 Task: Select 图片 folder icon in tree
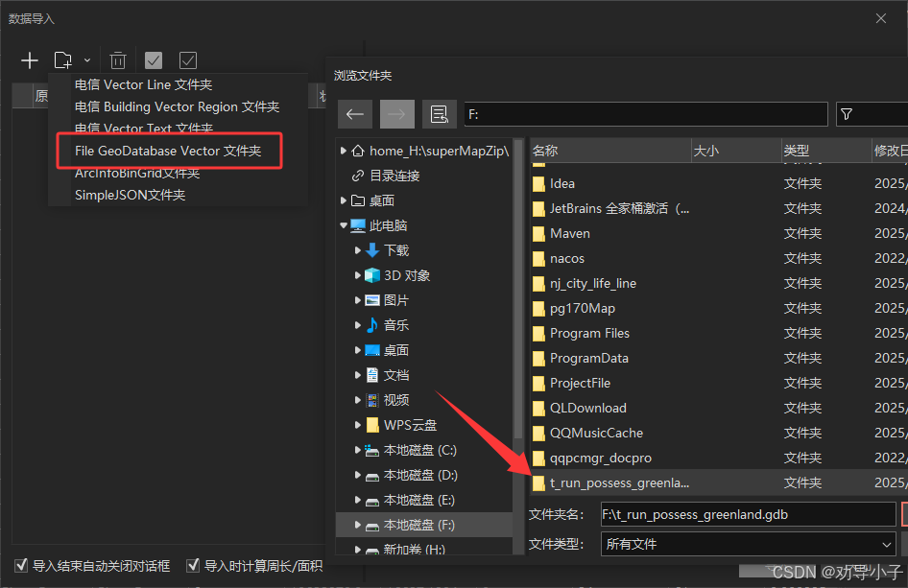[372, 300]
